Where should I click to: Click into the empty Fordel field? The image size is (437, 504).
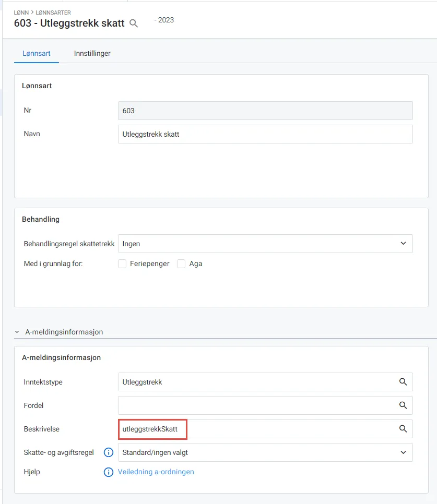(235, 405)
